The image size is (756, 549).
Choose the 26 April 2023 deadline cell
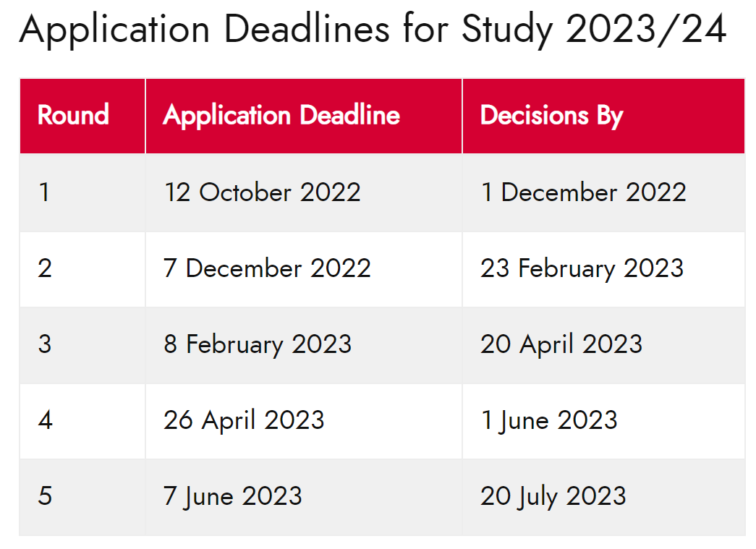pos(304,421)
